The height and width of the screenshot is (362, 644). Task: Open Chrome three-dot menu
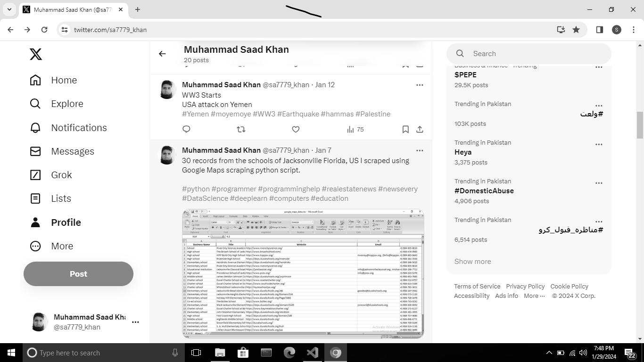[x=633, y=30]
